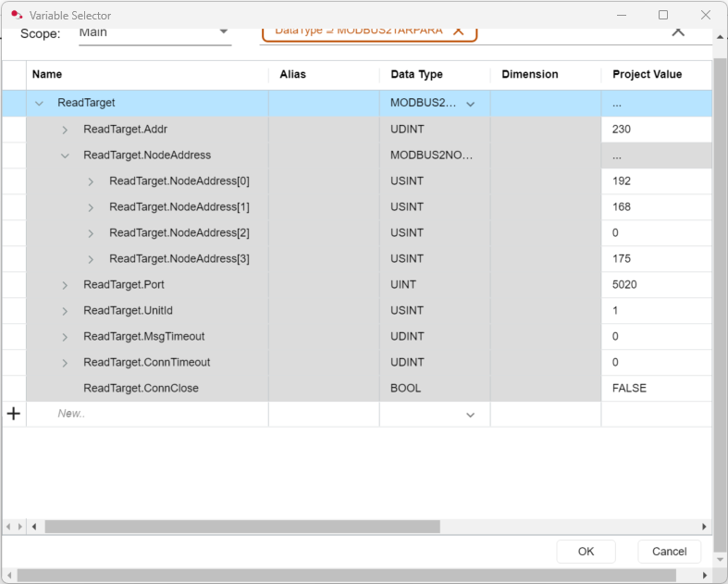Remove the DataType MODBUS2TARPARA filter chip
The height and width of the screenshot is (584, 728).
pos(458,31)
